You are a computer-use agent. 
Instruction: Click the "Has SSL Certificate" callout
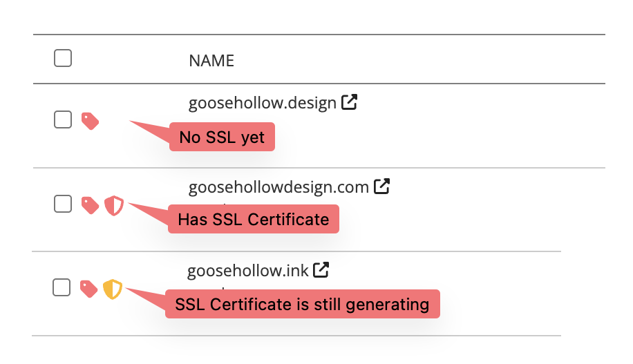[x=253, y=220]
